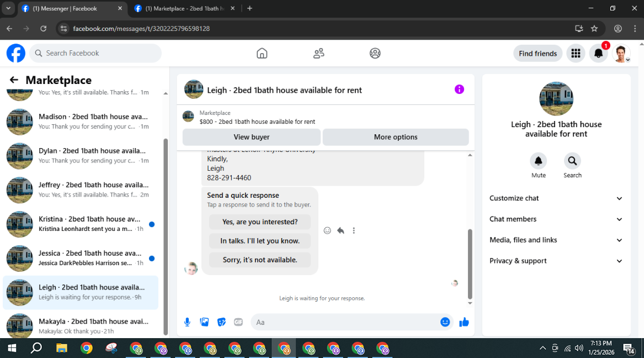Image resolution: width=644 pixels, height=358 pixels.
Task: Expand Chat members section
Action: [x=556, y=219]
